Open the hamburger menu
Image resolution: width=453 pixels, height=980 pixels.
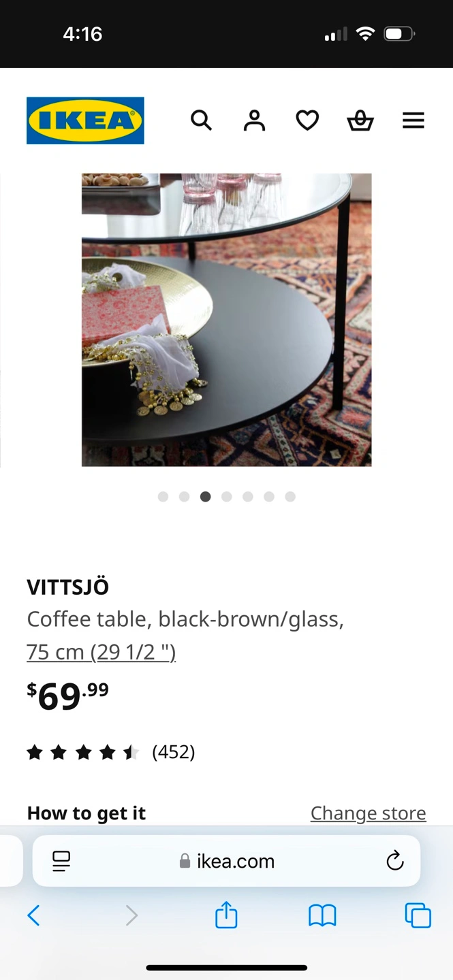point(413,120)
